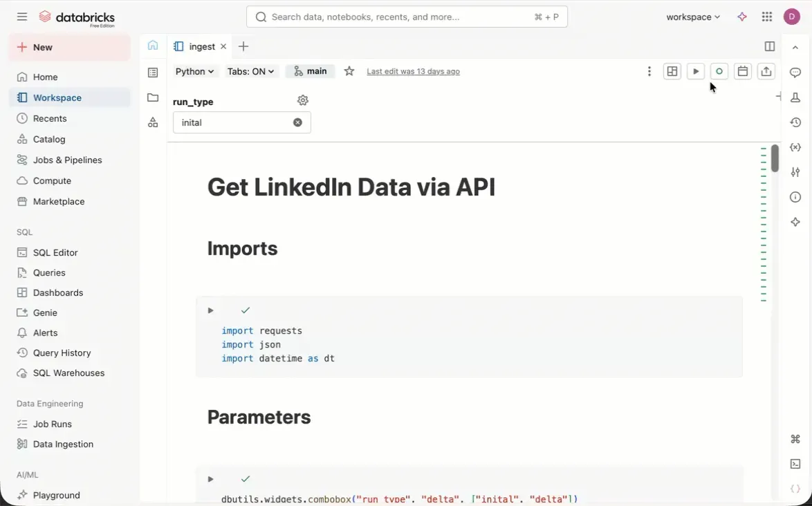Select Workspace in sidebar
The width and height of the screenshot is (812, 506).
70,97
